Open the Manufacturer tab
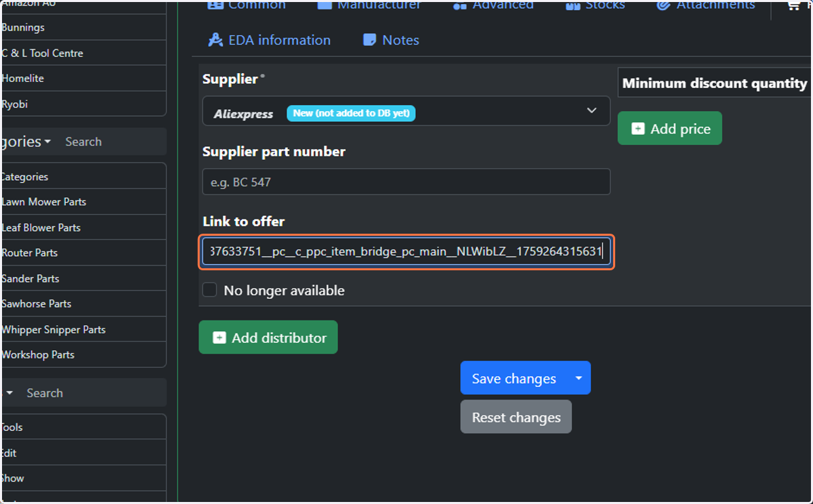This screenshot has width=813, height=504. tap(369, 5)
